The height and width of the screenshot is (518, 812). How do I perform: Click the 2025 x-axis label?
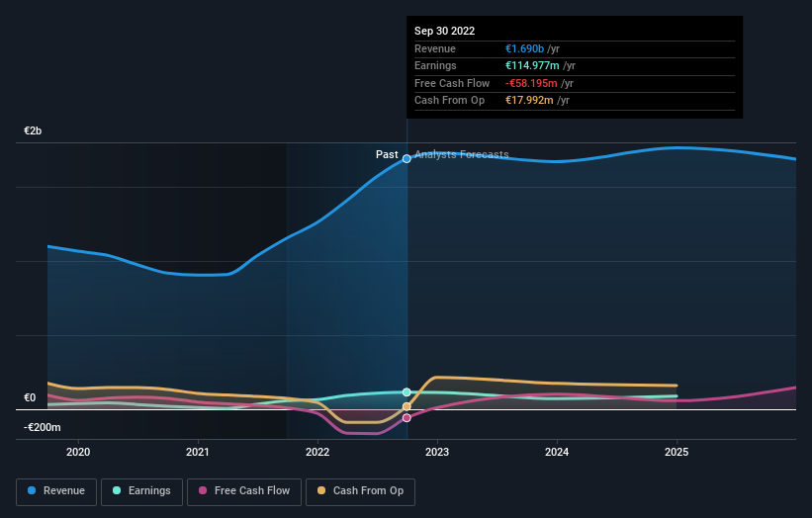click(x=677, y=453)
